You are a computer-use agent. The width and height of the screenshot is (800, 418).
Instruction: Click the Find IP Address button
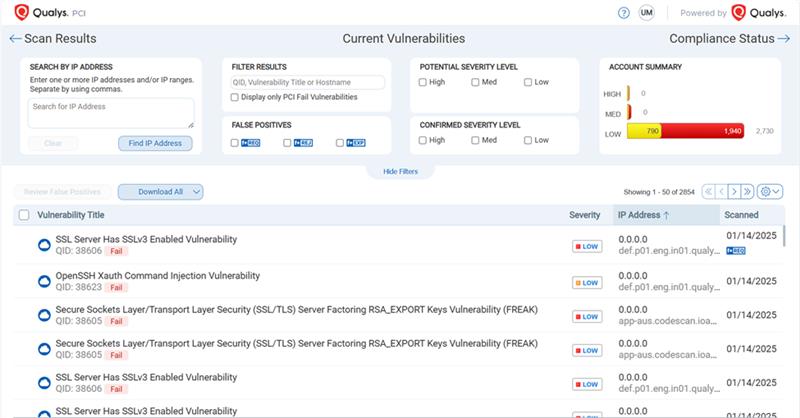(155, 143)
